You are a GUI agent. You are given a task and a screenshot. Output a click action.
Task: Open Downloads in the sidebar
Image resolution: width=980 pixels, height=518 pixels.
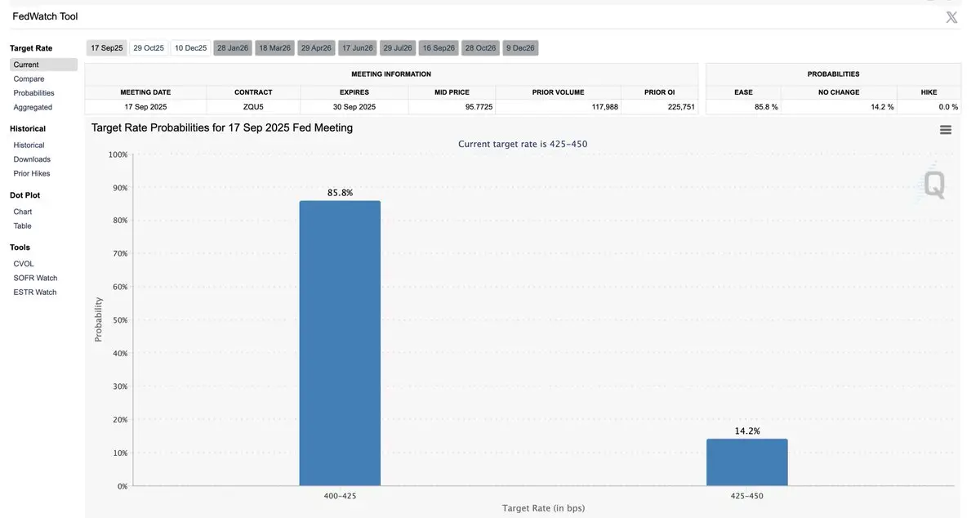pyautogui.click(x=32, y=159)
